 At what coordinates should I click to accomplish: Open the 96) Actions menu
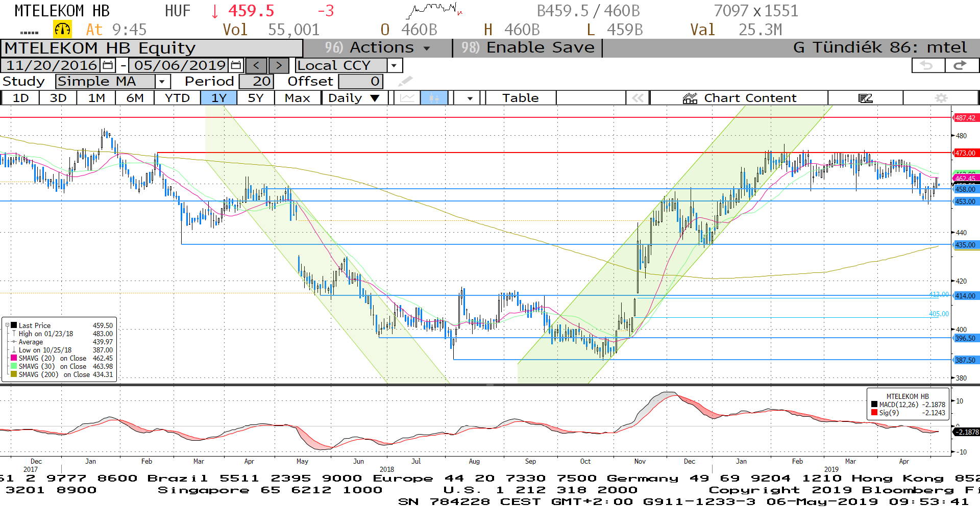pyautogui.click(x=377, y=47)
